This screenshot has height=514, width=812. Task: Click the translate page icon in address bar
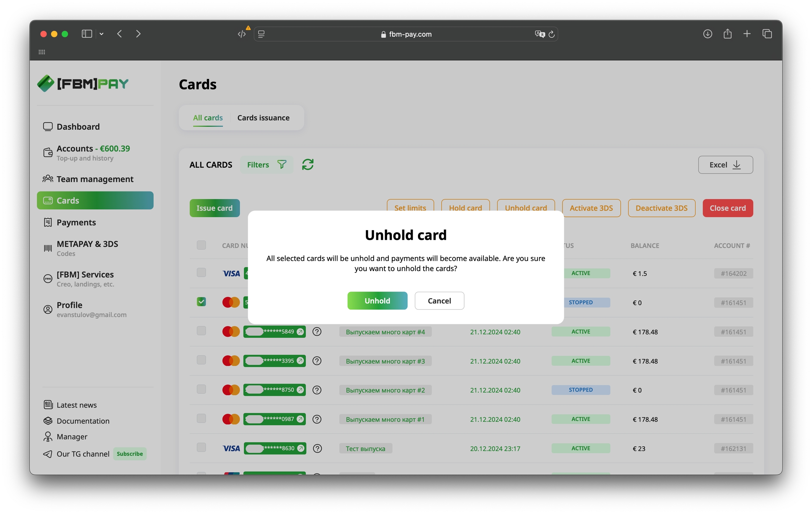(x=539, y=34)
